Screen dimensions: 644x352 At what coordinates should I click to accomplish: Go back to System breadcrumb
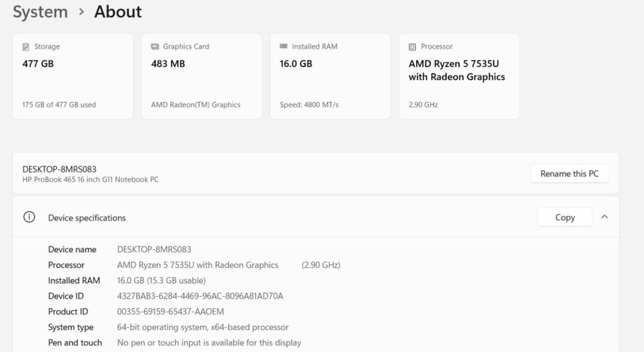pos(40,12)
